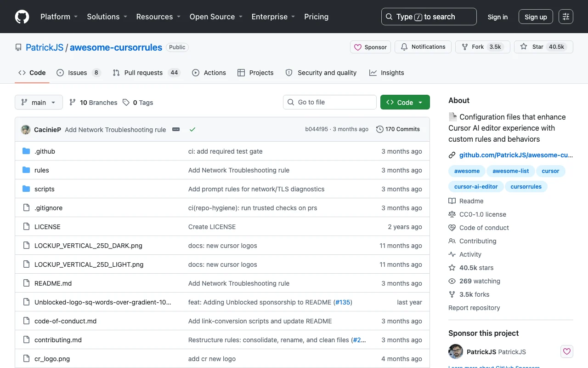Open the Readme link in About
588x368 pixels.
466,201
